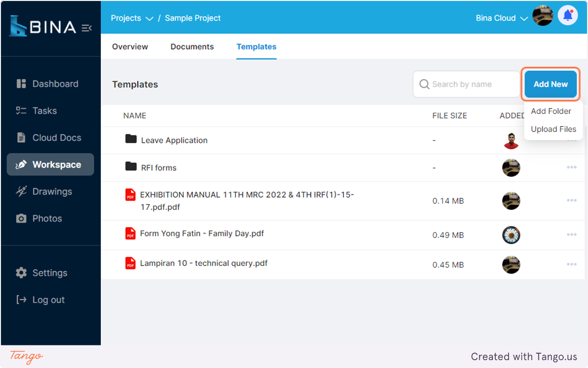Open the Leave Application folder
Screen dimensions: 588x368
174,140
